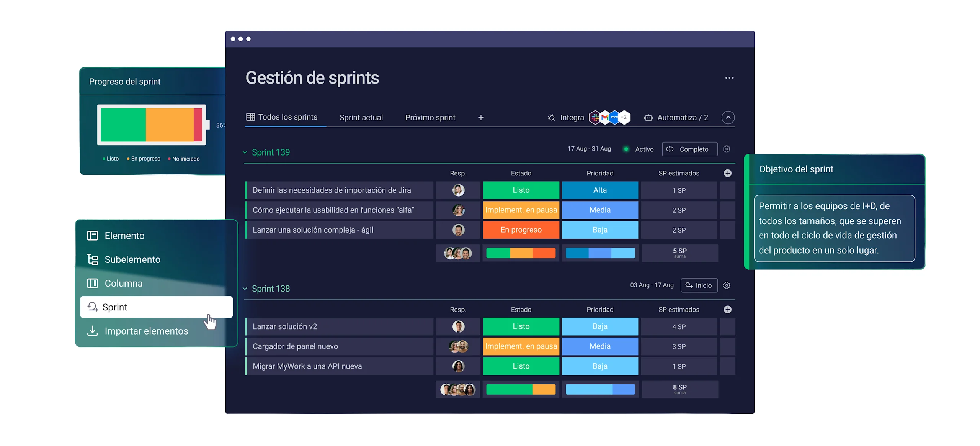Click the Subelemento hierarchy icon
The image size is (980, 446).
(92, 259)
